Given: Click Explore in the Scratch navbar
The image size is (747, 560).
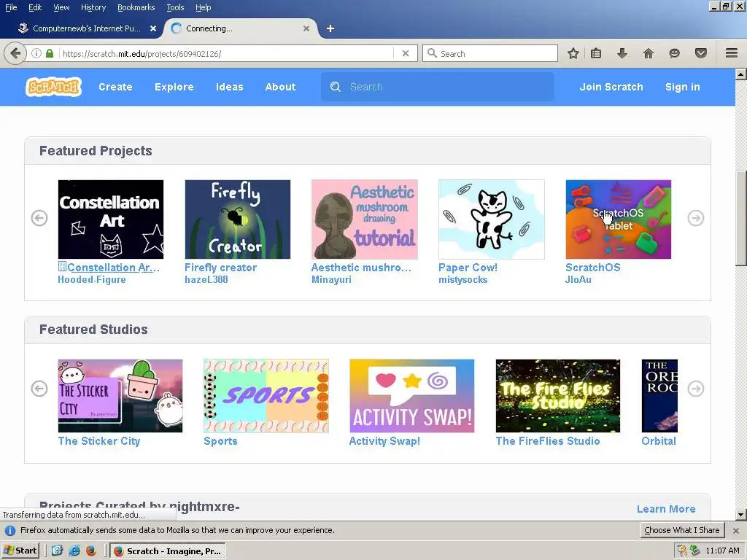Looking at the screenshot, I should [174, 87].
